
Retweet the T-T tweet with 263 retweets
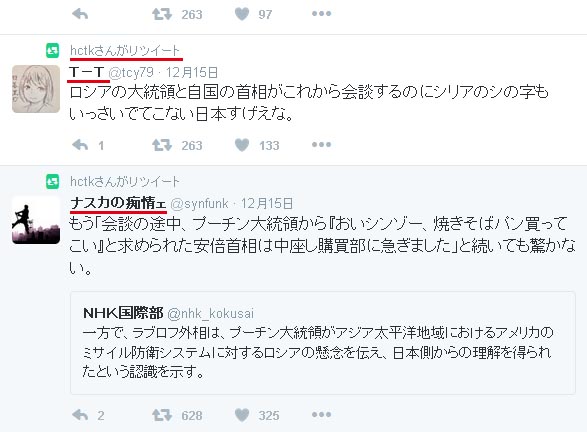(162, 145)
